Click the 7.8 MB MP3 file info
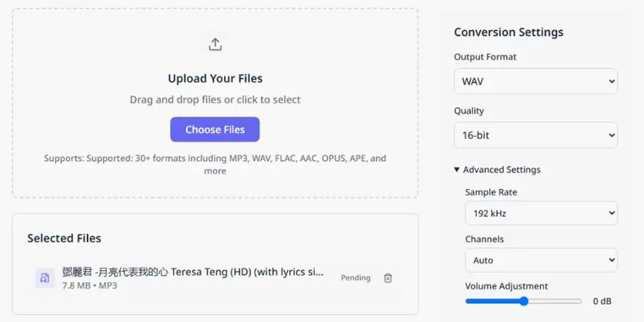 point(89,286)
